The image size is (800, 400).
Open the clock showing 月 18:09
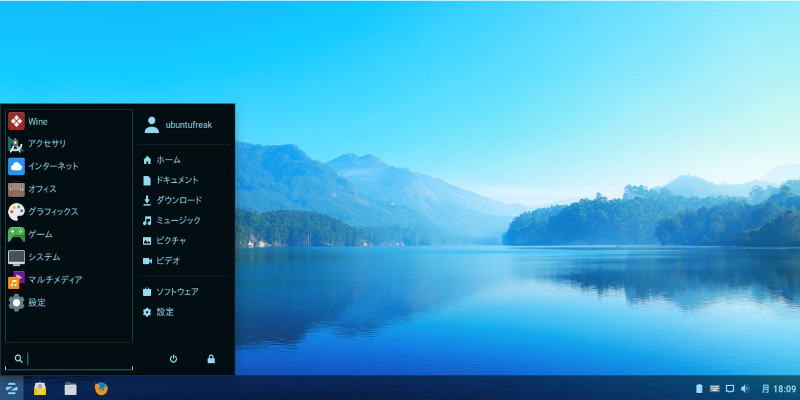779,389
